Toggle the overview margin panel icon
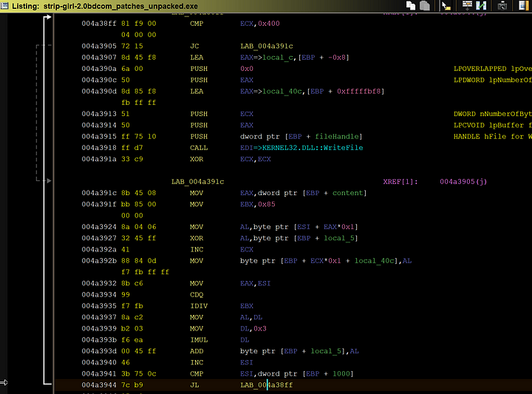The image size is (532, 394). [x=524, y=5]
